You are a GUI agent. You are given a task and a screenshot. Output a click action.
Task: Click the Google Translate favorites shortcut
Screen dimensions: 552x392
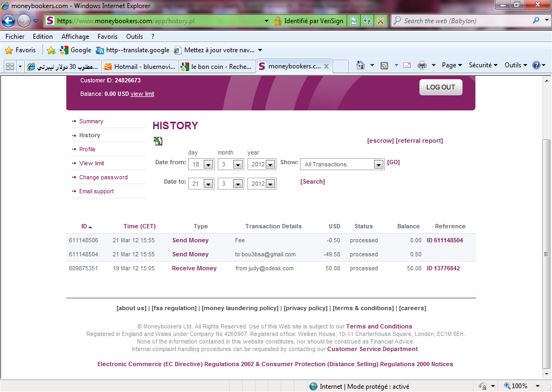[x=133, y=50]
